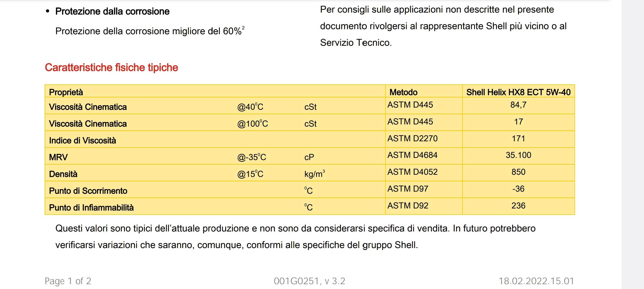
Task: Click the ASTM D4052 method cell
Action: click(412, 172)
